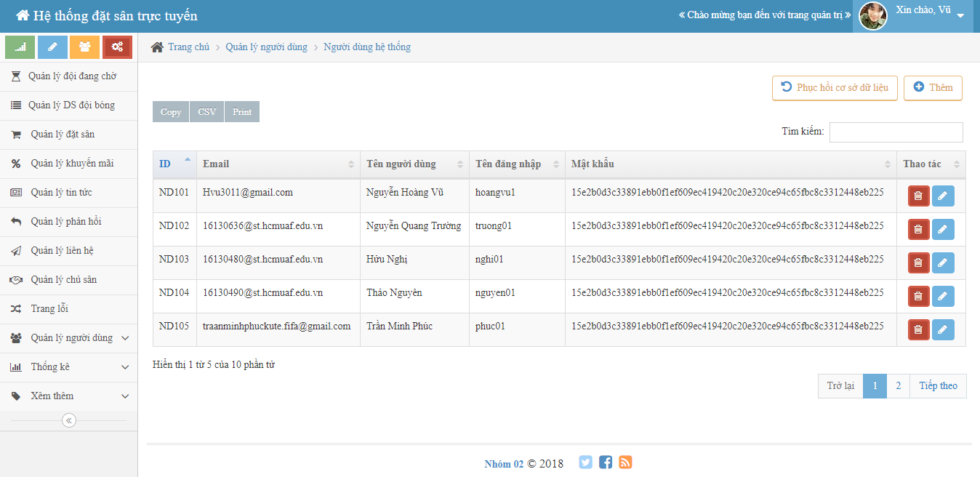Click the Hệ thống đặt sân trực tuyến title

click(x=115, y=16)
